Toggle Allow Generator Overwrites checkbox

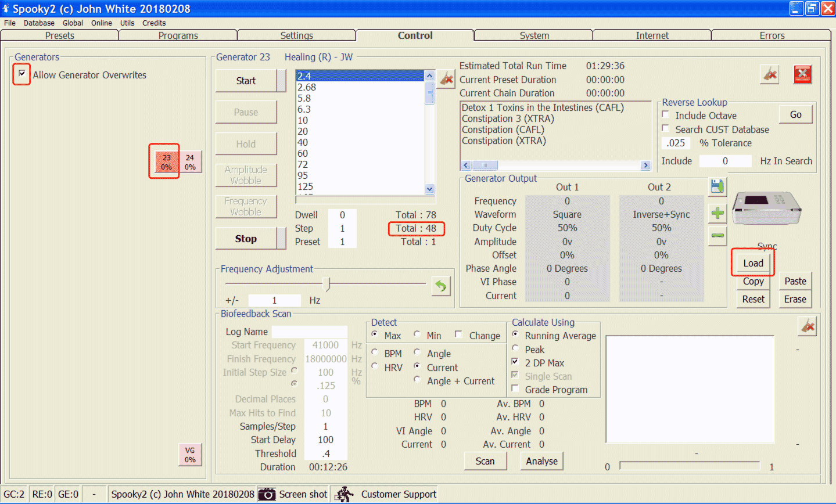(22, 74)
